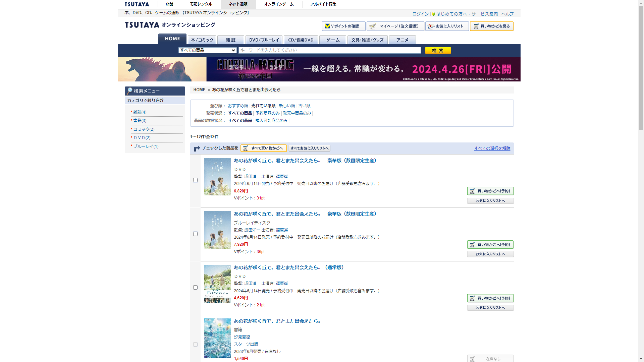Select checkbox for the 通常版 DVD
This screenshot has height=362, width=644.
[195, 288]
